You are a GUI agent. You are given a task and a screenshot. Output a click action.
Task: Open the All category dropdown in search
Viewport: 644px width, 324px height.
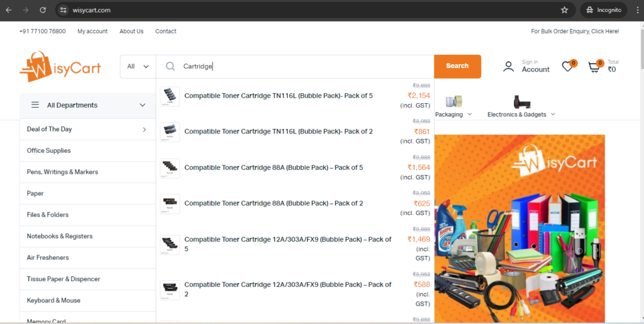(138, 66)
